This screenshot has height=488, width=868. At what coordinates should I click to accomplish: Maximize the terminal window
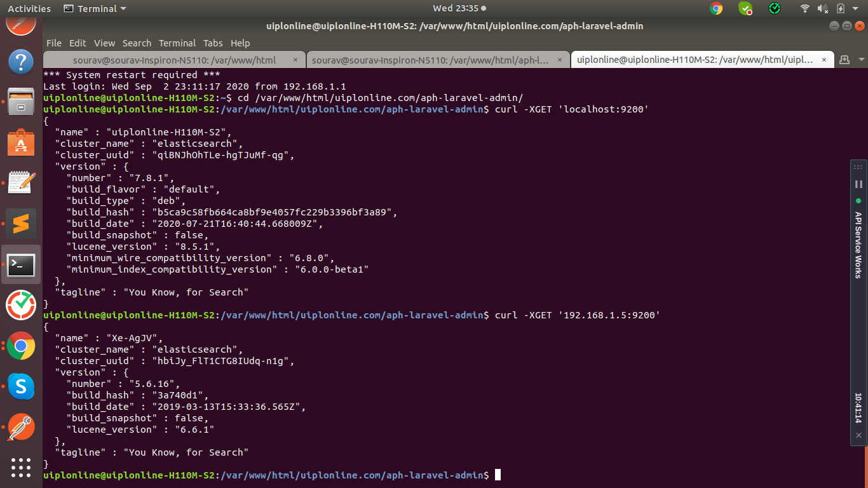pos(847,26)
